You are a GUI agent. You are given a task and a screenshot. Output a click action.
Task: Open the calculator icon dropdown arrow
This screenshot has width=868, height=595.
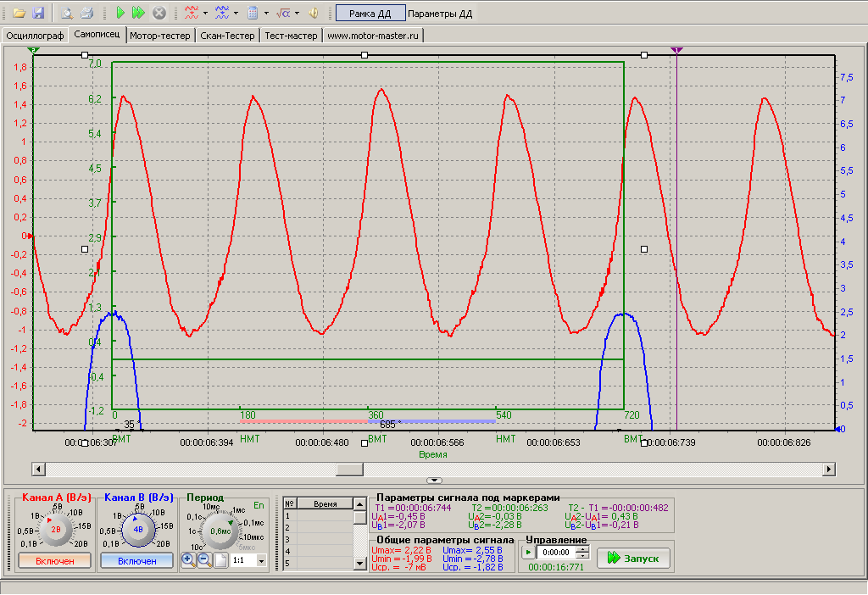coord(267,14)
